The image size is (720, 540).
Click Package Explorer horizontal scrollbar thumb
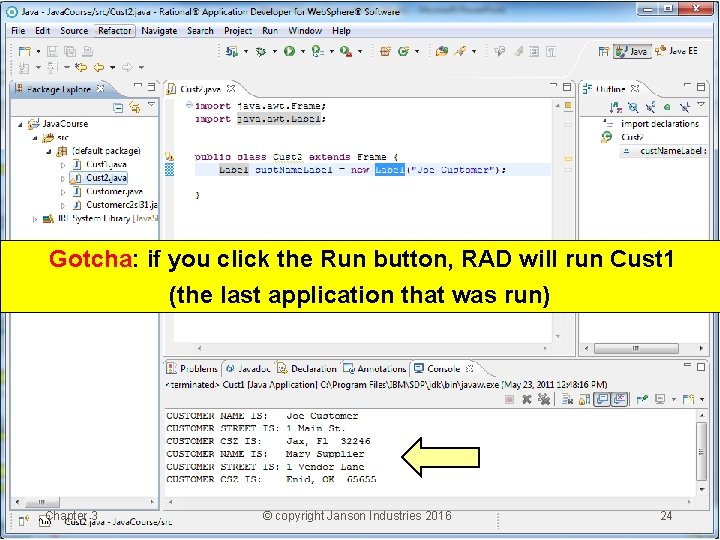[42, 502]
